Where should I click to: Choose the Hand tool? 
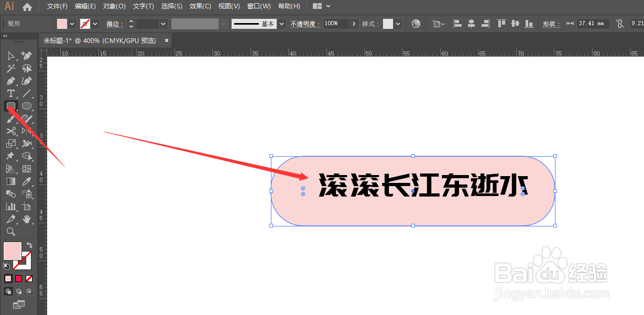pos(27,218)
